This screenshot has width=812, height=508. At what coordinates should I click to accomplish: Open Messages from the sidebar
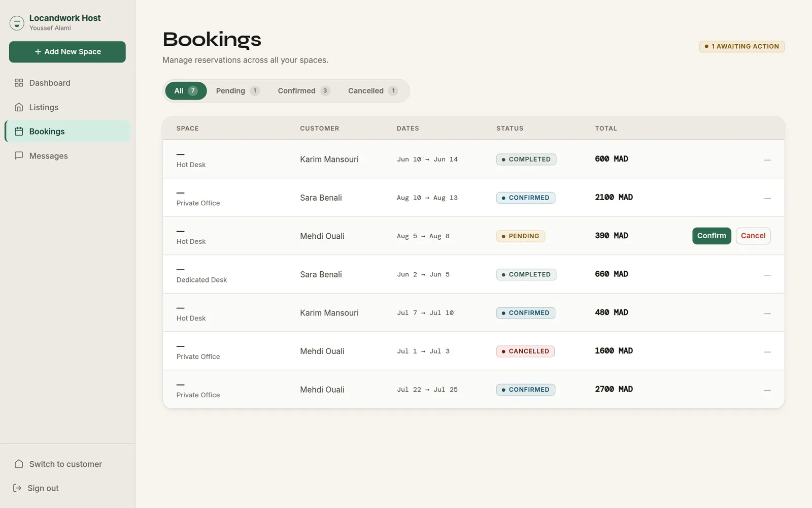coord(67,155)
